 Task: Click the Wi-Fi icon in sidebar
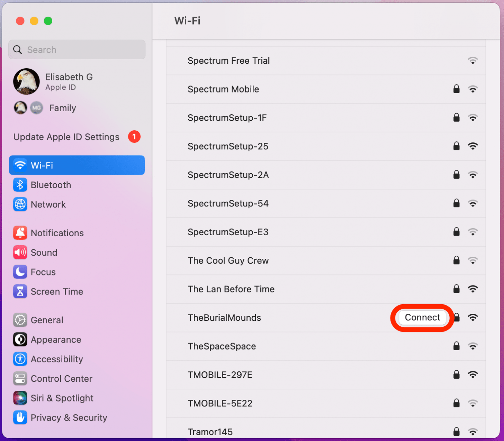(x=20, y=165)
